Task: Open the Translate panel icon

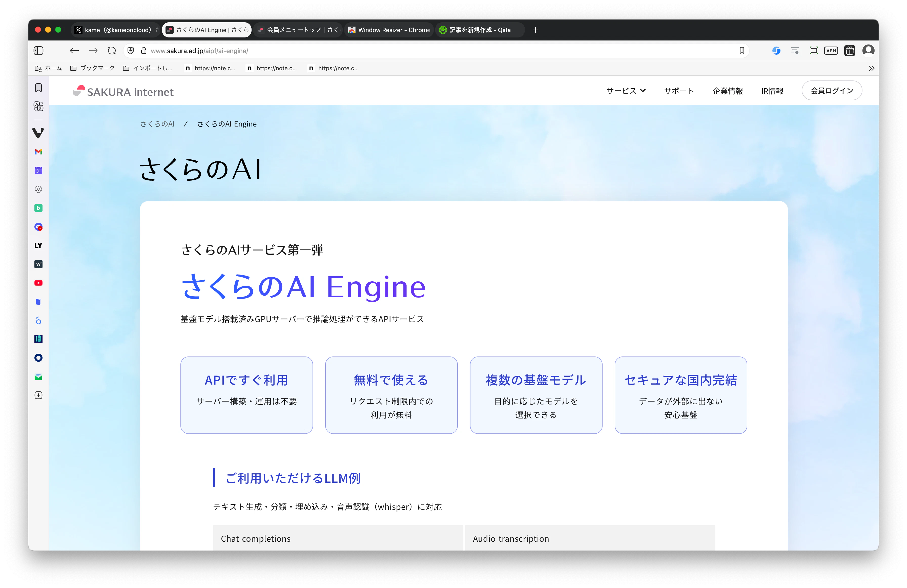Action: pyautogui.click(x=38, y=106)
